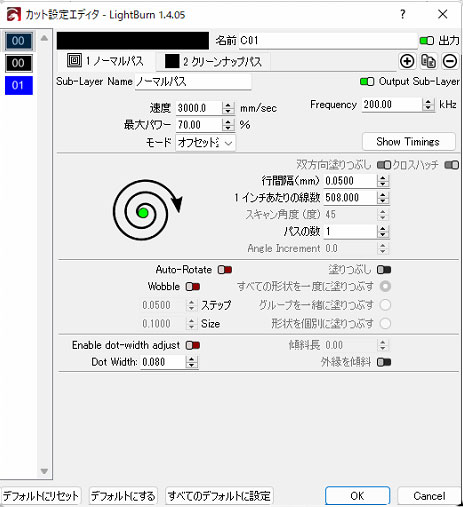Click the 速度 field showing 3000.0
This screenshot has width=463, height=507.
point(199,108)
